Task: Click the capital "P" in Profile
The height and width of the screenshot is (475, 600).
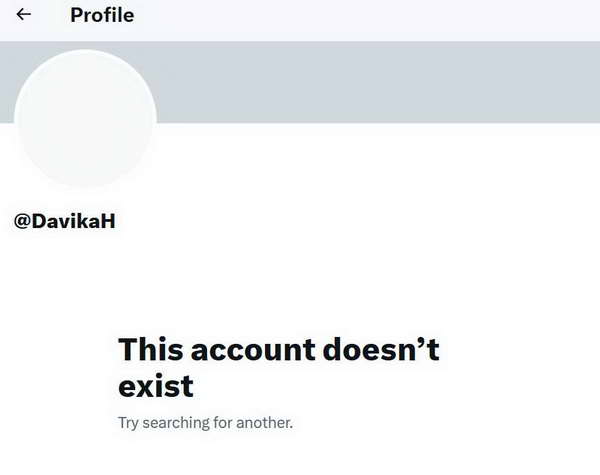Action: [x=77, y=15]
